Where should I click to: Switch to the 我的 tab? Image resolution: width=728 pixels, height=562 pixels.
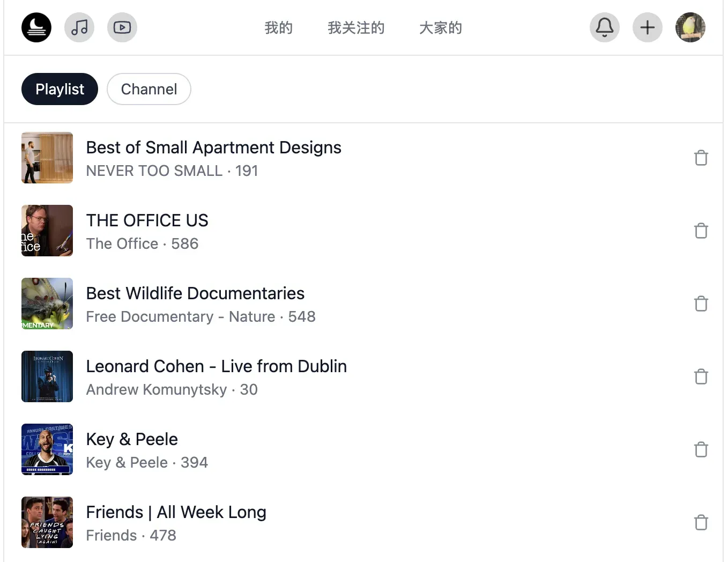279,28
